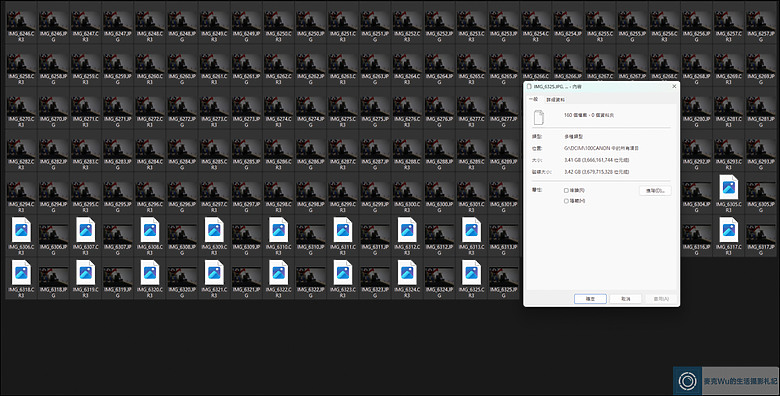Click the IMG_6323.CR3 raw file icon
This screenshot has width=780, height=396.
pyautogui.click(x=343, y=273)
